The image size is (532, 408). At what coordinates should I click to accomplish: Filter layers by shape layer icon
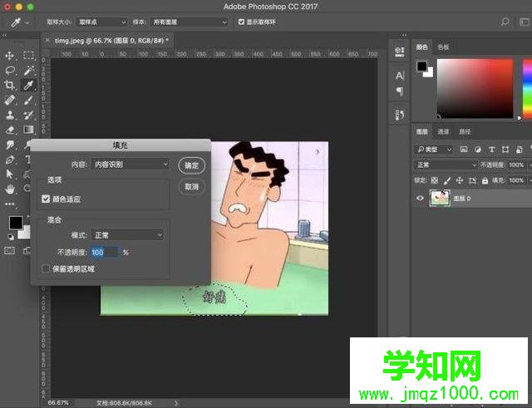505,150
